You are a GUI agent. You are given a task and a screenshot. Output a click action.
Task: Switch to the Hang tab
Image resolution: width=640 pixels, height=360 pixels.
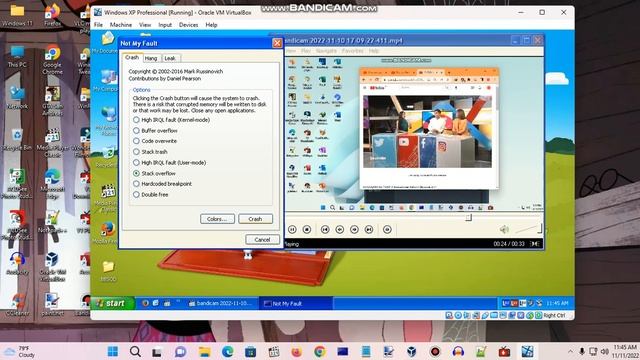[151, 58]
